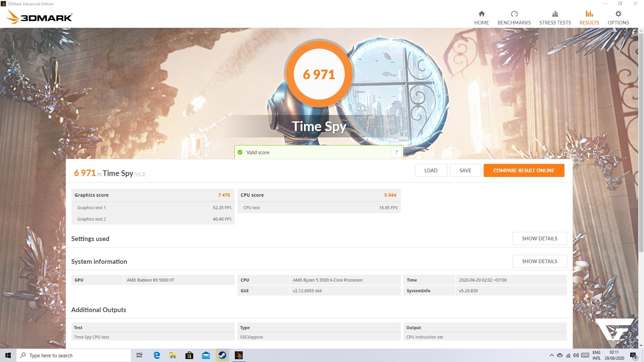Select the Results tab

coord(589,18)
